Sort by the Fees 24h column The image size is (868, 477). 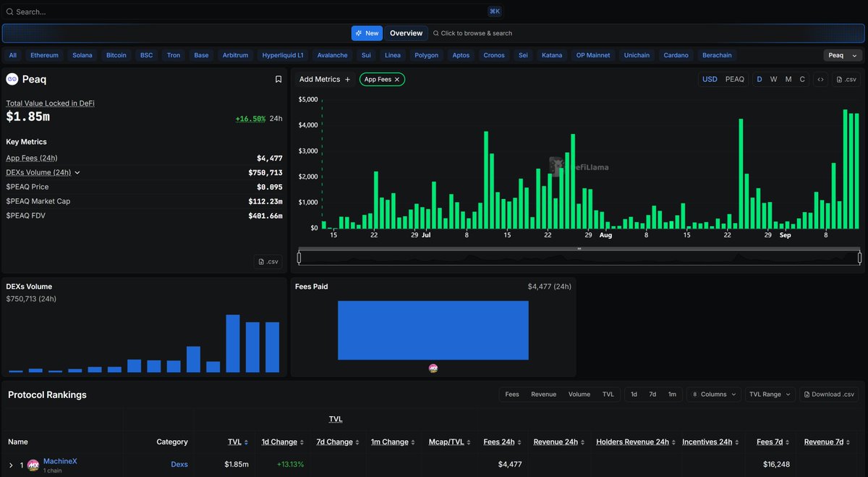pos(501,442)
